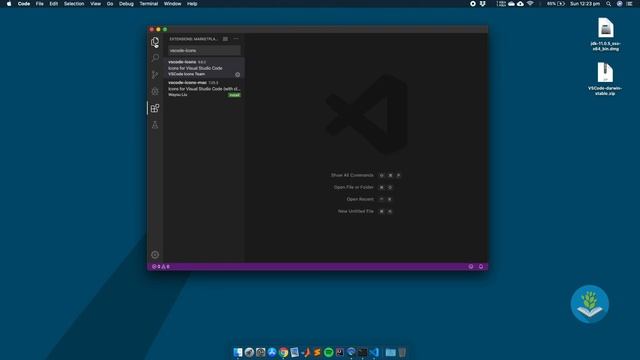
Task: Open the Explorer view in activity bar
Action: [155, 42]
